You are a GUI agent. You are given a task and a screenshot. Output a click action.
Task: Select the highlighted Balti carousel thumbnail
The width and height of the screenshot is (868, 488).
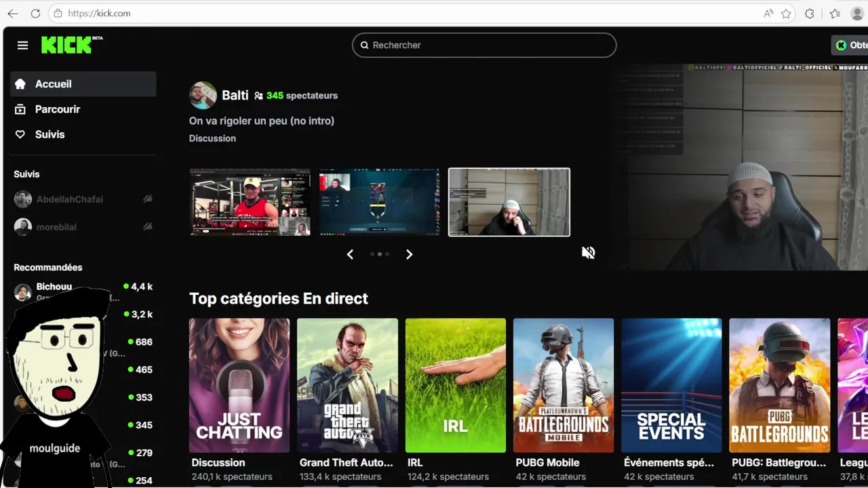click(x=509, y=202)
